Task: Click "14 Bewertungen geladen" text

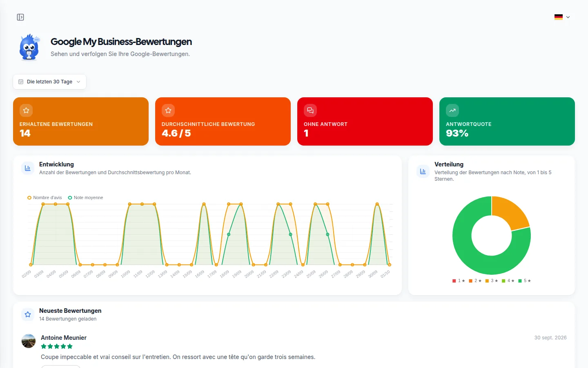Action: pos(68,319)
